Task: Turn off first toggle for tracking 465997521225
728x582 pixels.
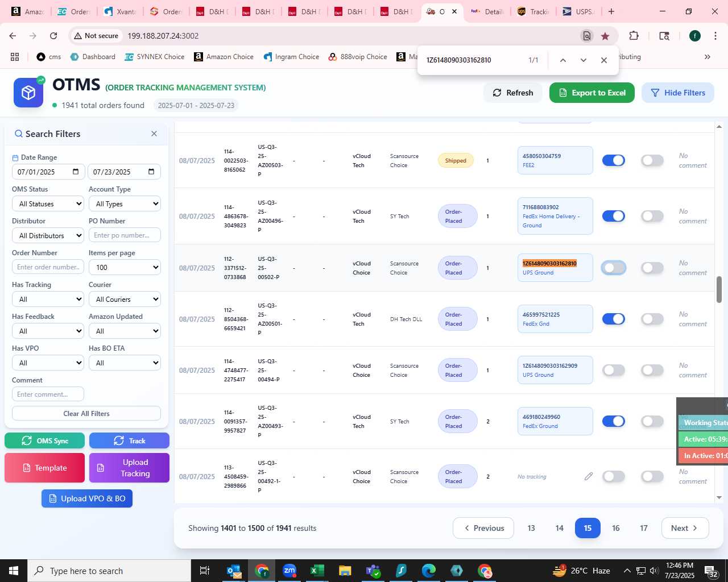Action: [614, 319]
